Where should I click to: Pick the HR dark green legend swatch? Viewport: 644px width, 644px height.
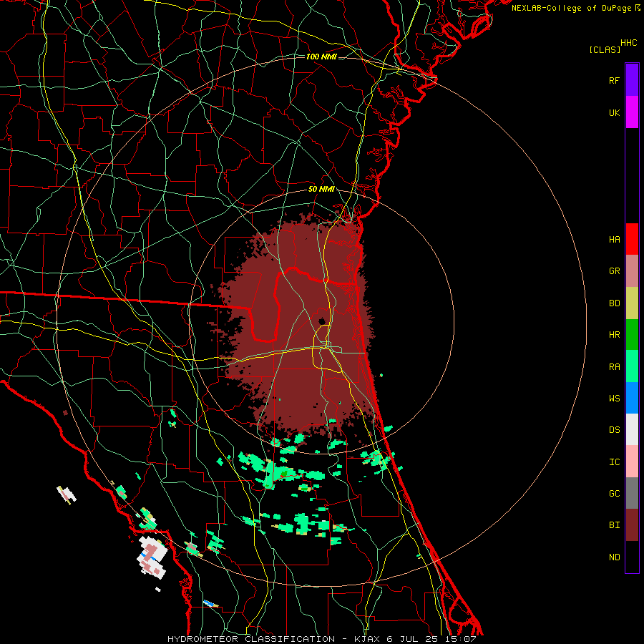coord(632,335)
